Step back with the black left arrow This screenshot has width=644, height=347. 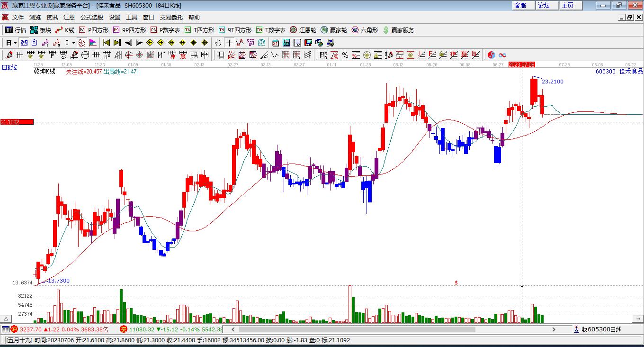pyautogui.click(x=128, y=43)
